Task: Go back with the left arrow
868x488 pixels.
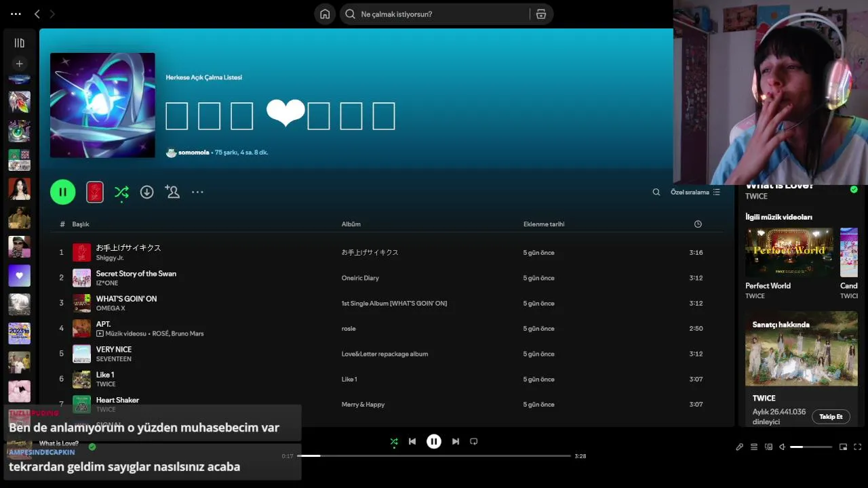Action: click(x=37, y=14)
